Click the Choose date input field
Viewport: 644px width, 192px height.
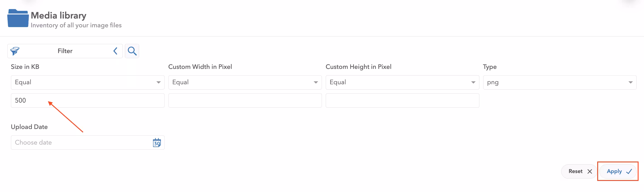click(80, 143)
